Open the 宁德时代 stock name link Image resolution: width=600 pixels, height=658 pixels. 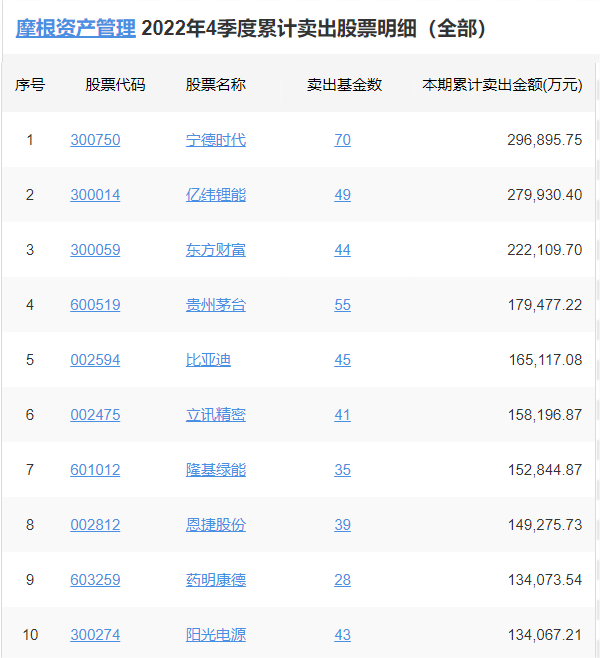pyautogui.click(x=215, y=140)
